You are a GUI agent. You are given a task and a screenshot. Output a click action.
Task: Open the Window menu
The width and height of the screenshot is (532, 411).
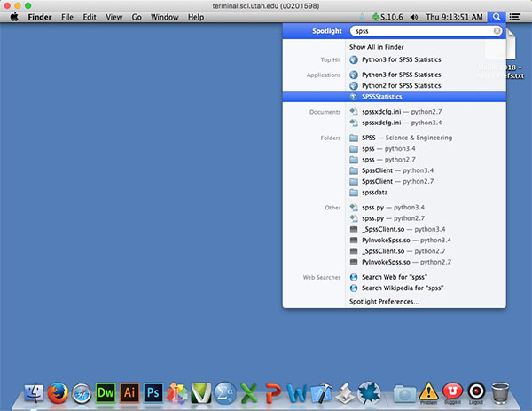click(165, 17)
